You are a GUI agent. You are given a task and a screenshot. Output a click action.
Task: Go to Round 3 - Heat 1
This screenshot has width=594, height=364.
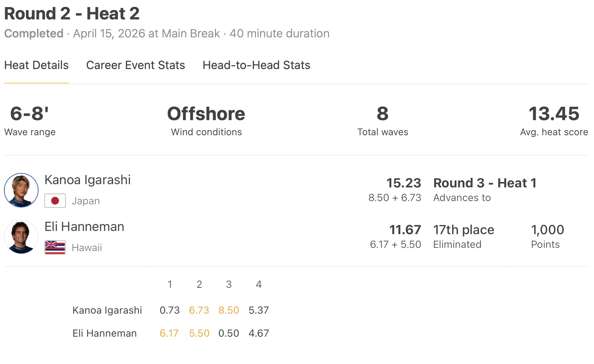click(485, 183)
